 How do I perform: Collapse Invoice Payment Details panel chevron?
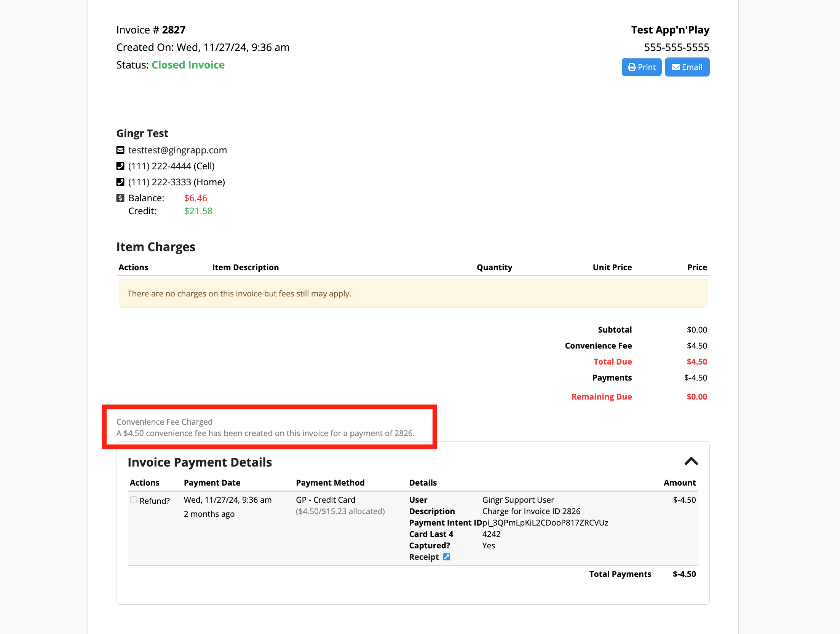pos(691,461)
